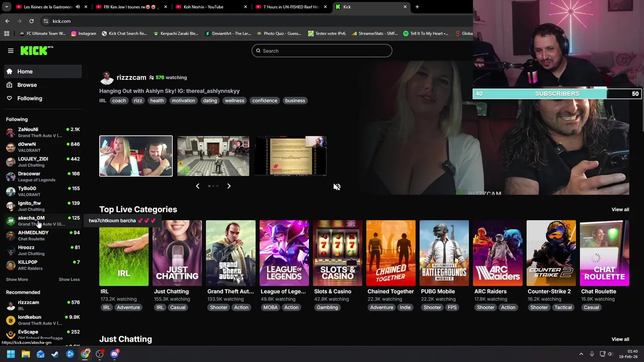
Task: Open the ARC Raiders category card
Action: [498, 253]
